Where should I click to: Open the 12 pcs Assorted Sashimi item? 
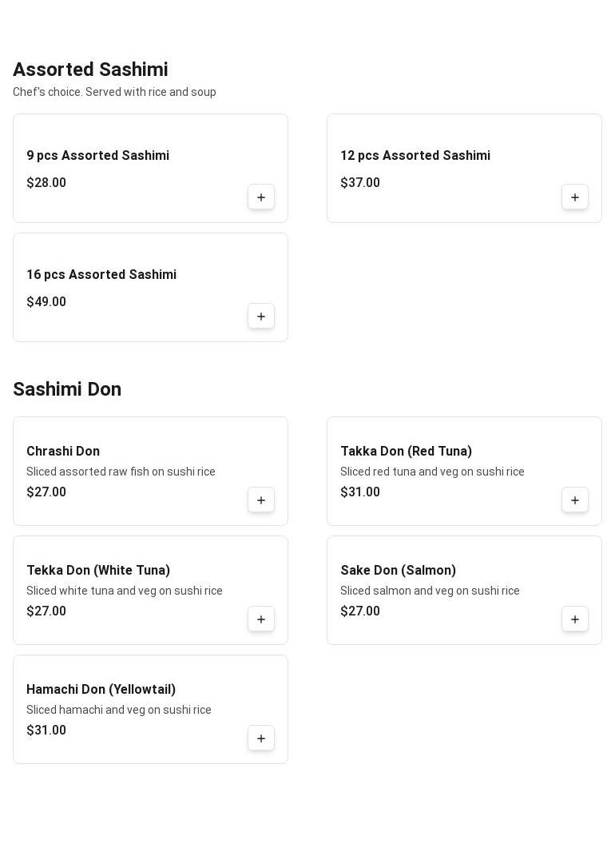click(x=415, y=156)
